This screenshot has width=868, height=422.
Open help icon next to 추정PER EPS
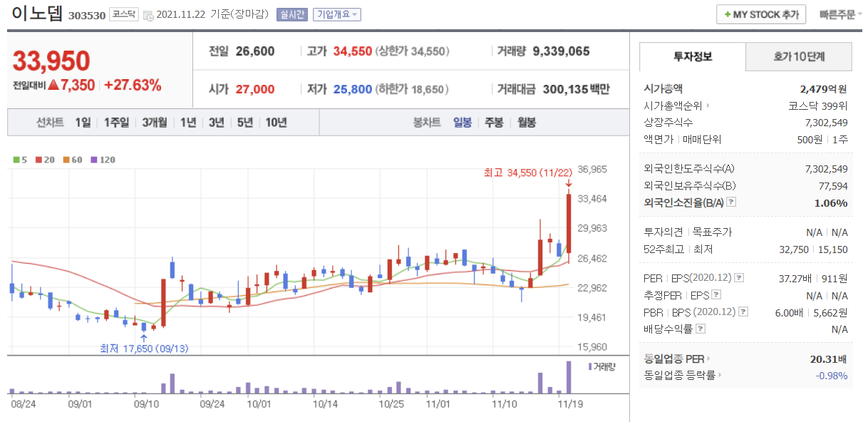point(716,294)
